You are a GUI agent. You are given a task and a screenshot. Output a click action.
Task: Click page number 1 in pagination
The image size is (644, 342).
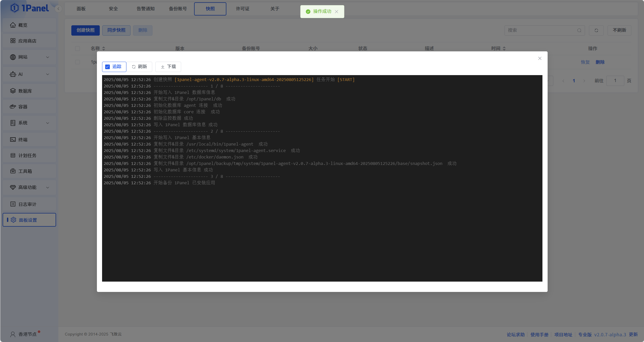click(574, 81)
